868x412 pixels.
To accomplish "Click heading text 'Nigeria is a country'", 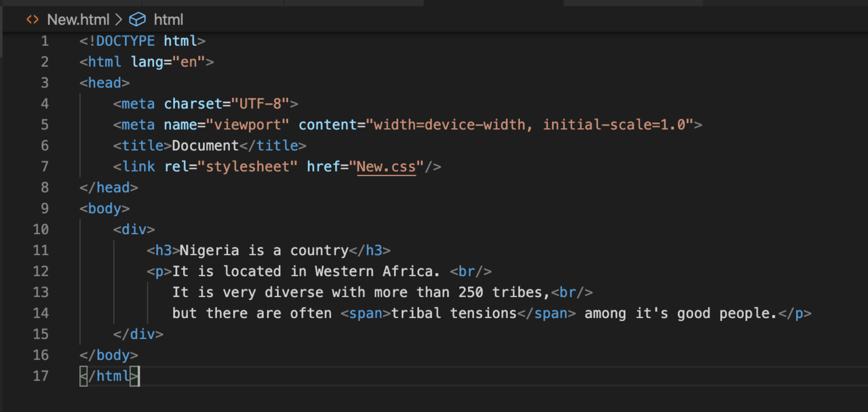I will 264,250.
